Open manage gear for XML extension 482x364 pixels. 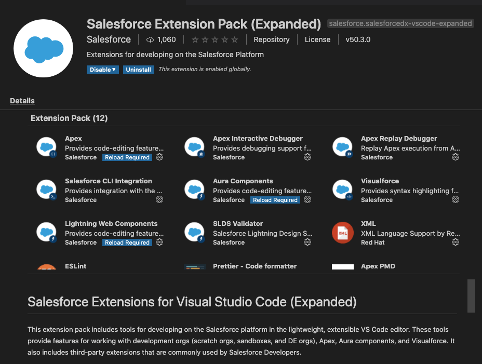(455, 242)
